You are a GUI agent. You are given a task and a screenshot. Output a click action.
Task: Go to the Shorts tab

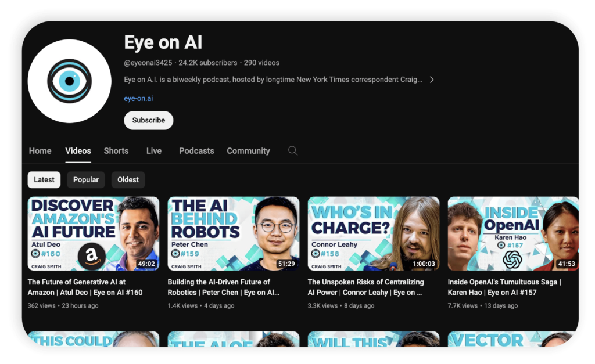116,151
